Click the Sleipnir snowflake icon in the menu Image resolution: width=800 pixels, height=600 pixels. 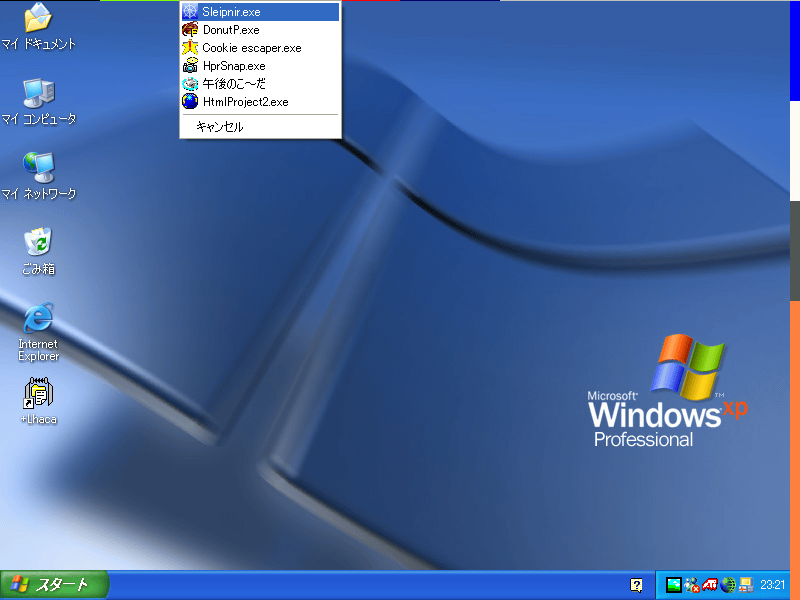tap(190, 11)
